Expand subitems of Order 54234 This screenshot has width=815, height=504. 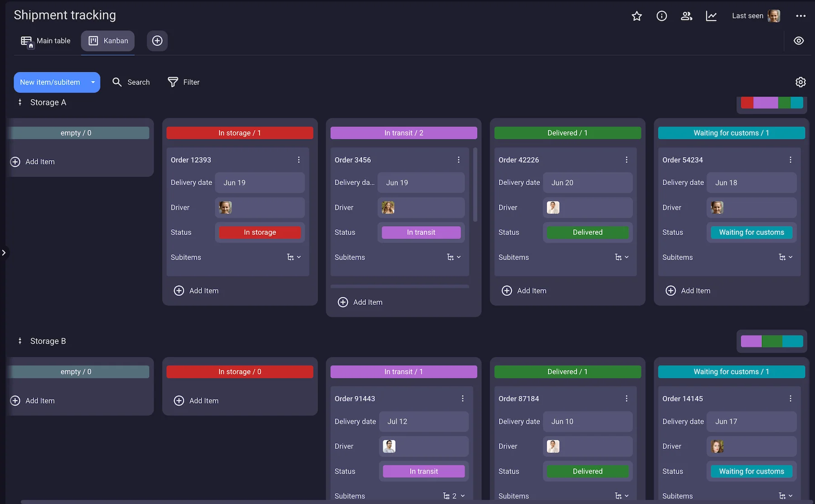coord(786,257)
